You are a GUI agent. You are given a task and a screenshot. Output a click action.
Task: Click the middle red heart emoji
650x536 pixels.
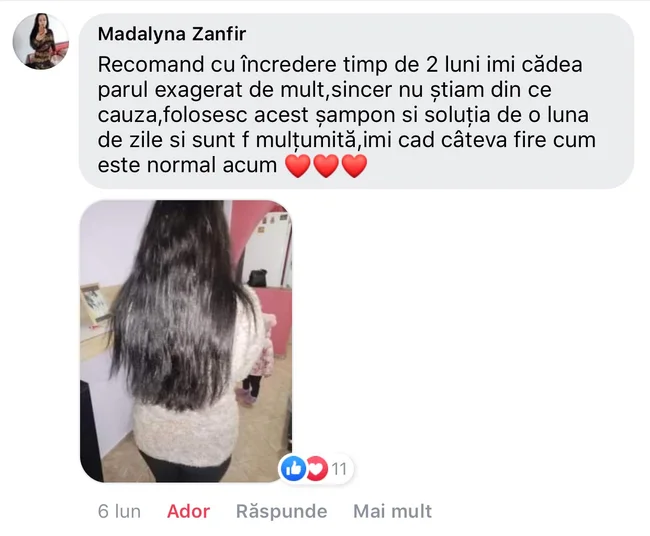coord(326,166)
